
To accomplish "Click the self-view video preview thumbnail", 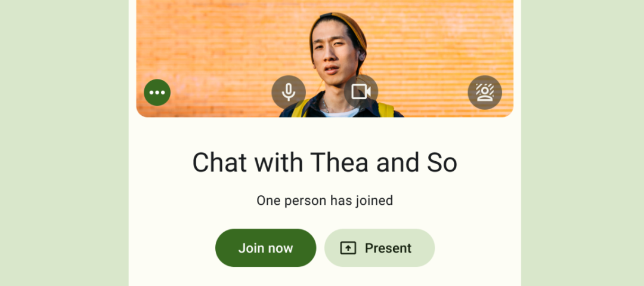I will (x=325, y=59).
